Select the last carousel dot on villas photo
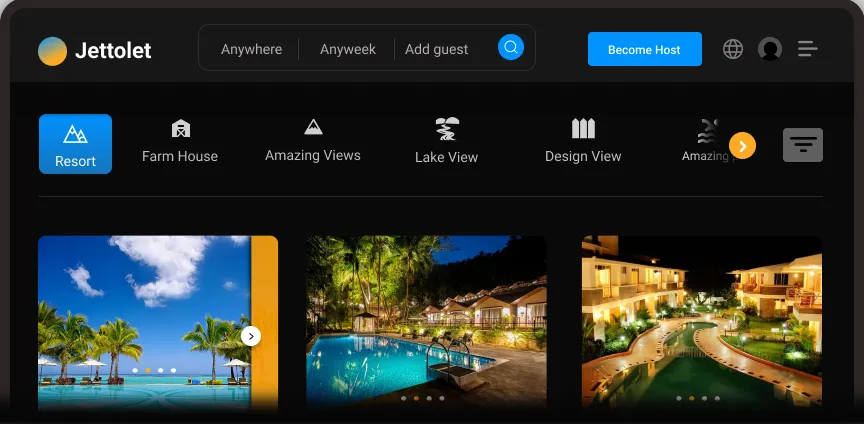864x424 pixels. pyautogui.click(x=717, y=398)
